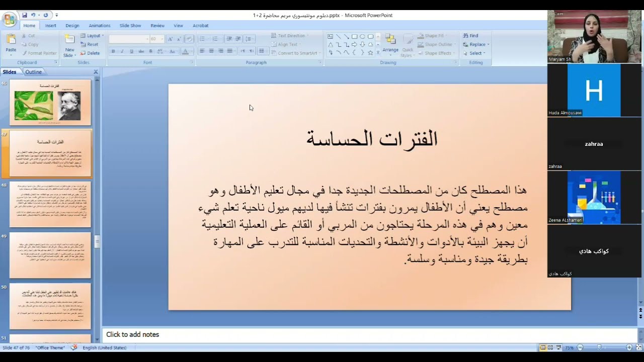
Task: Click the zoom slider handle
Action: point(599,347)
